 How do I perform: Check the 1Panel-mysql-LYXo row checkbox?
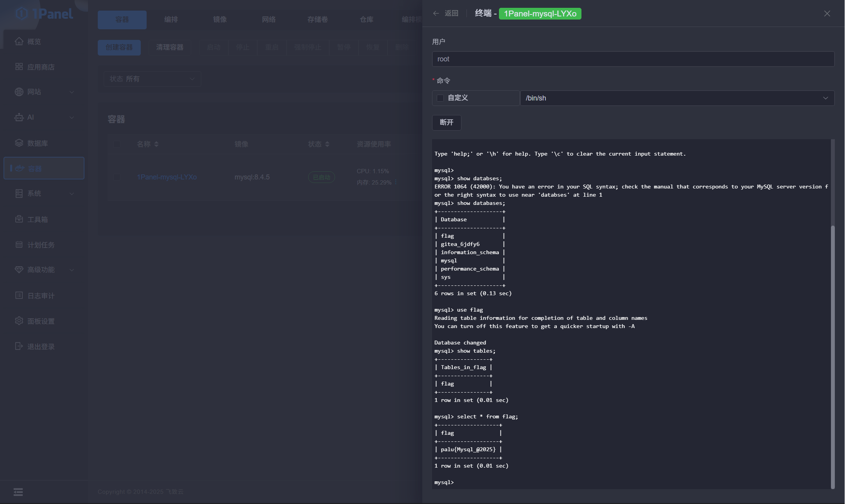pyautogui.click(x=117, y=177)
